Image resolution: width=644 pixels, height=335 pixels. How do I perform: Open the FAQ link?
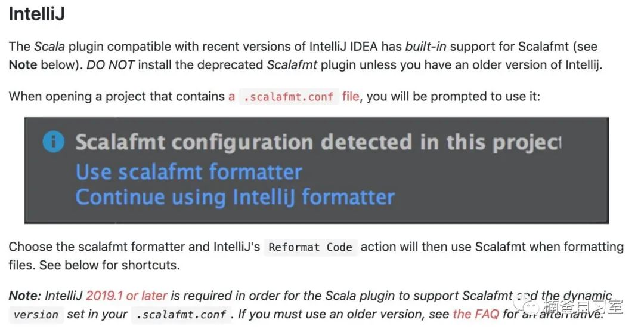[x=476, y=314]
